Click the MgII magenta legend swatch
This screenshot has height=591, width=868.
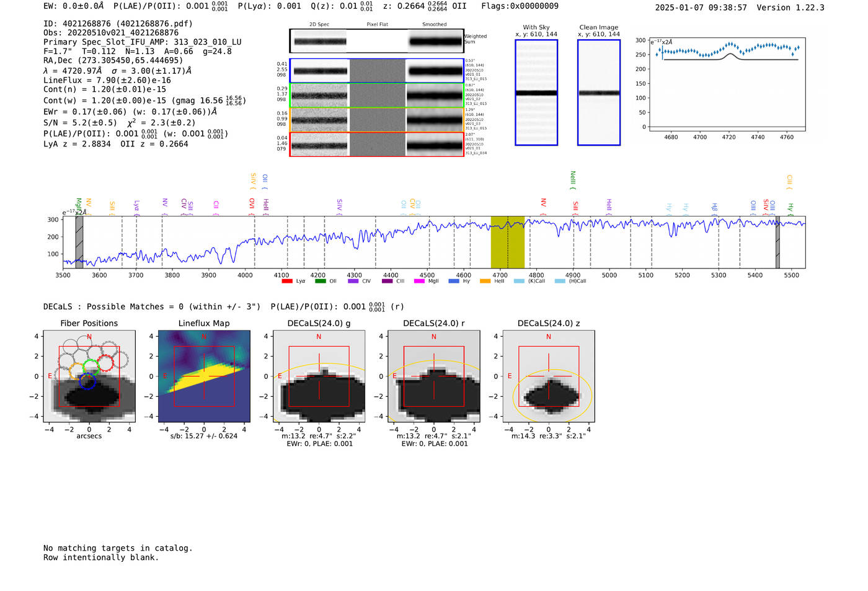point(419,281)
